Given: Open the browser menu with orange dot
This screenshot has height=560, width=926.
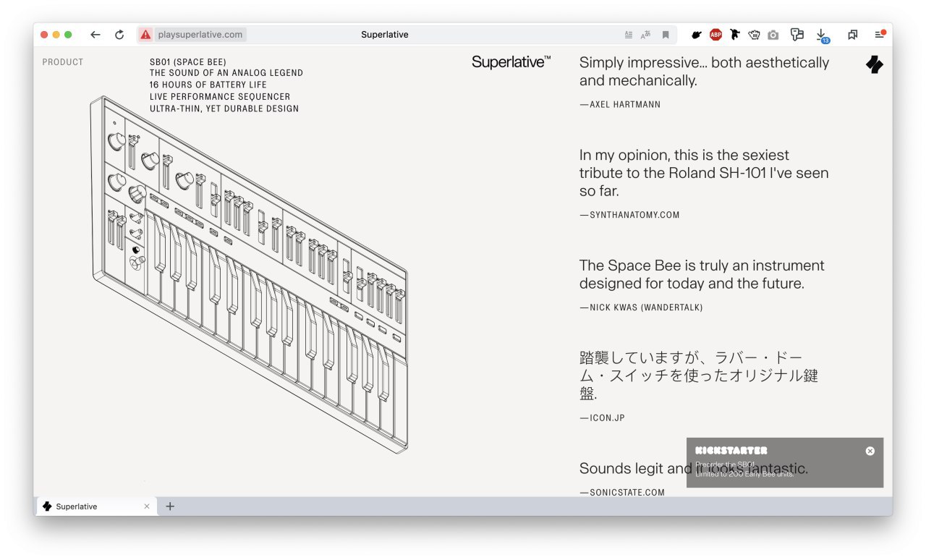Looking at the screenshot, I should click(880, 34).
